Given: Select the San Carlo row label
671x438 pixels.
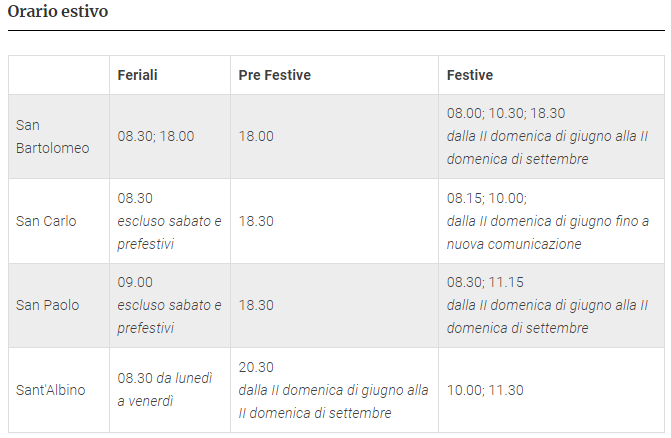Looking at the screenshot, I should click(46, 221).
